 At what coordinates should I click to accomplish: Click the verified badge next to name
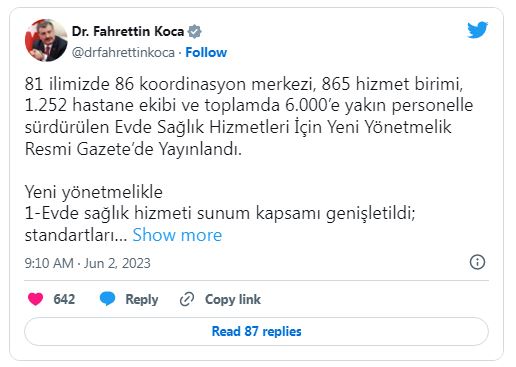pos(194,32)
